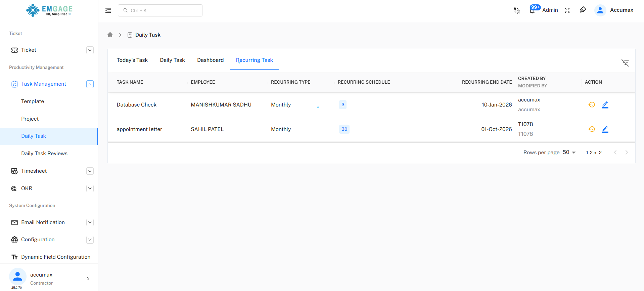
Task: Expand the Timesheet menu chevron
Action: coord(90,171)
